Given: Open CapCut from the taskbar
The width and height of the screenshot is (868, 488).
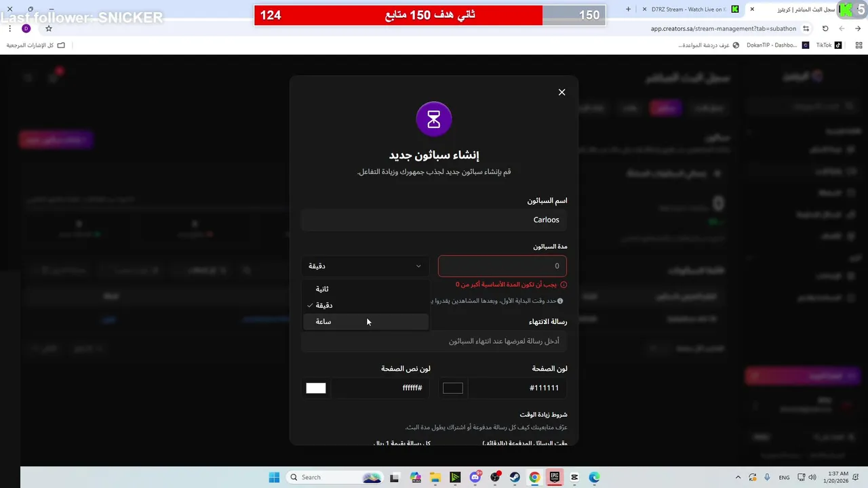Looking at the screenshot, I should [x=574, y=477].
